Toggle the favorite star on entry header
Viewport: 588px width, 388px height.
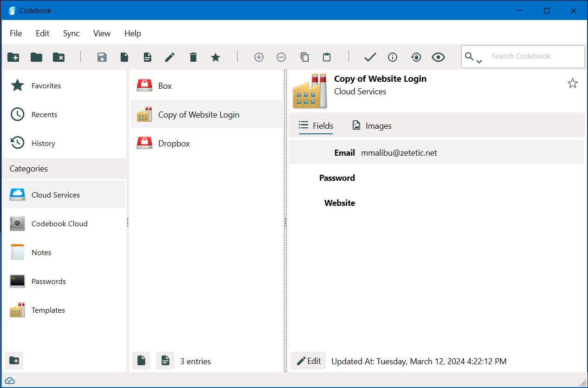tap(573, 84)
